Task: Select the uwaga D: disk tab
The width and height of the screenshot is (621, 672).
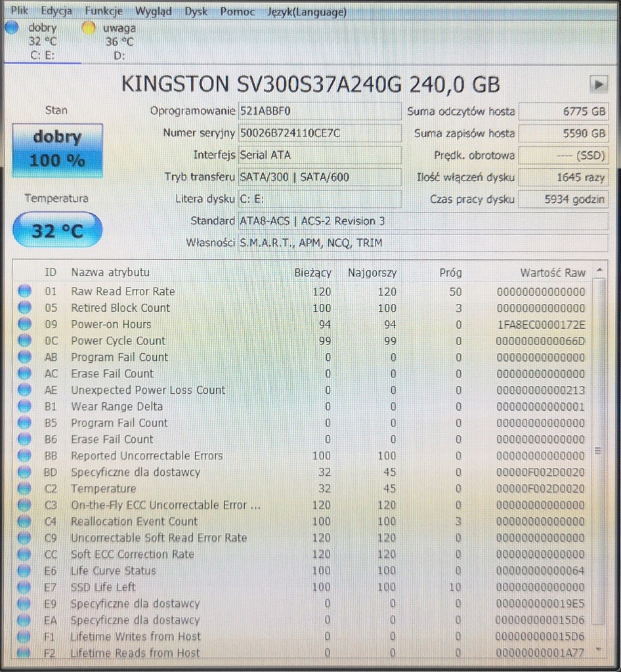Action: pyautogui.click(x=119, y=41)
